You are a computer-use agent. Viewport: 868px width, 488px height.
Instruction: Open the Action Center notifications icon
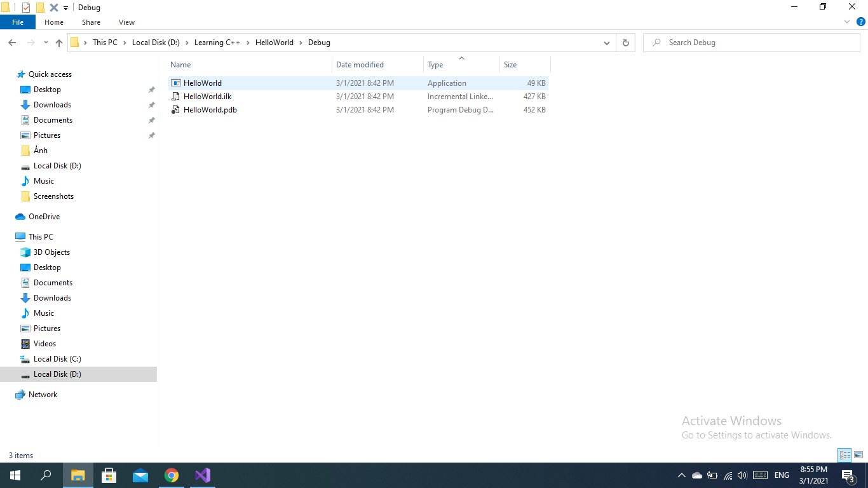pos(848,475)
